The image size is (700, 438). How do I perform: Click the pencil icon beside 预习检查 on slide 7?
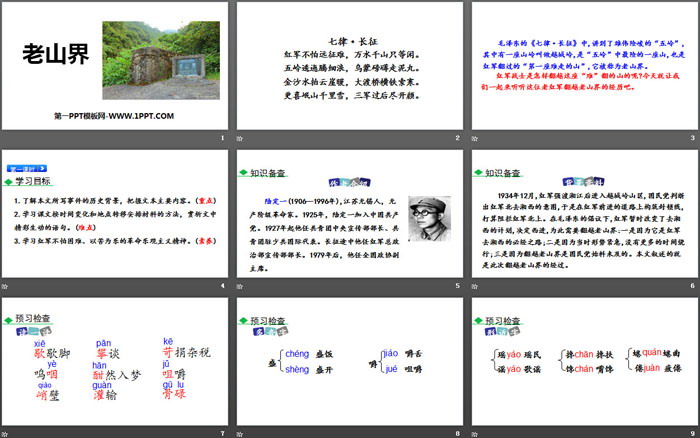point(8,317)
